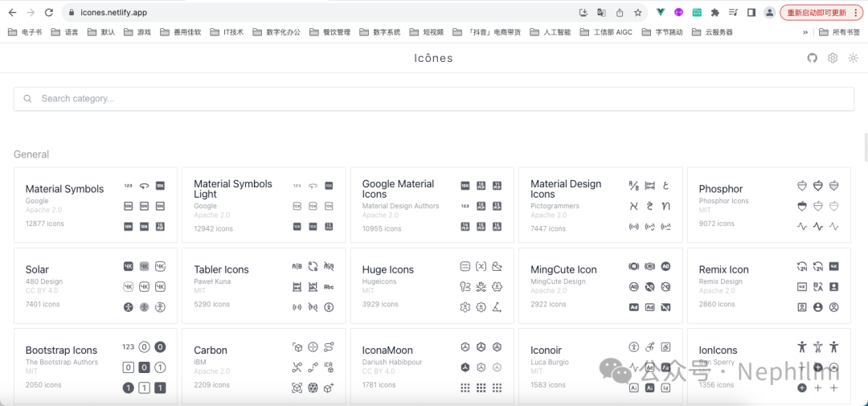Click the translate page icon
868x406 pixels.
[601, 12]
